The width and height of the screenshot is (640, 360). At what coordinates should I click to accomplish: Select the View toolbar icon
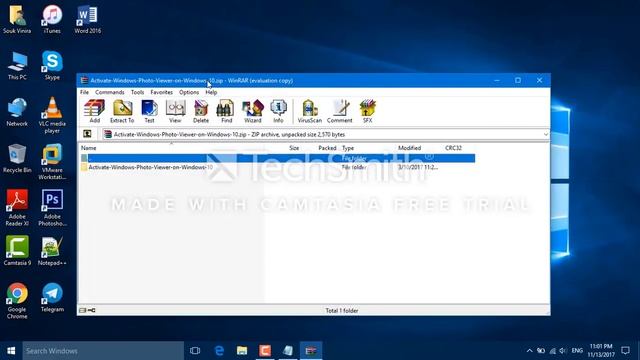175,111
